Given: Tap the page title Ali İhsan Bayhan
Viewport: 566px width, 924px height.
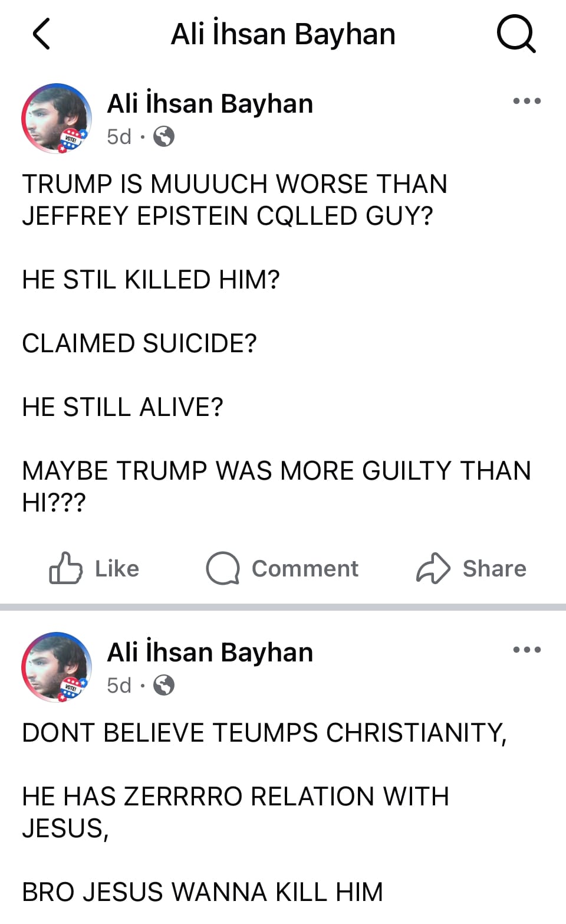Looking at the screenshot, I should [x=283, y=34].
